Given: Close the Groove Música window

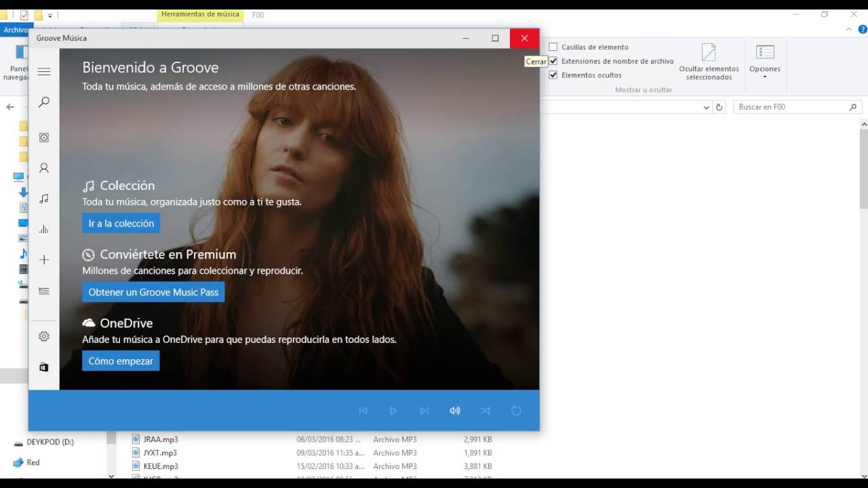Looking at the screenshot, I should point(524,39).
